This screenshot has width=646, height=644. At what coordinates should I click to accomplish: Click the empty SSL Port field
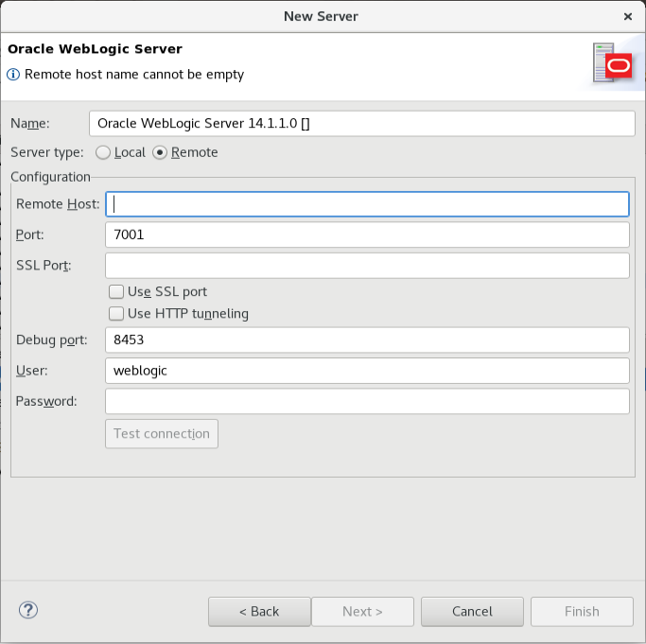pyautogui.click(x=367, y=266)
